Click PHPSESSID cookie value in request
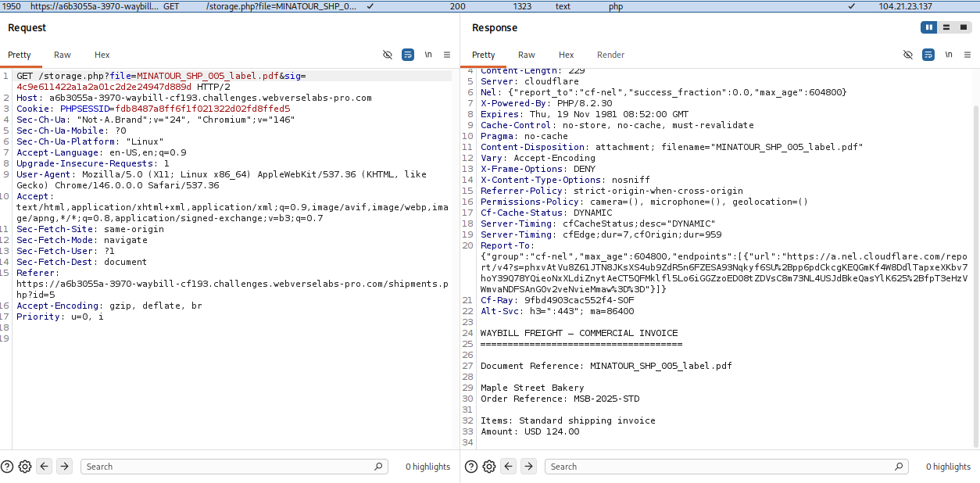This screenshot has width=980, height=483. coord(202,109)
